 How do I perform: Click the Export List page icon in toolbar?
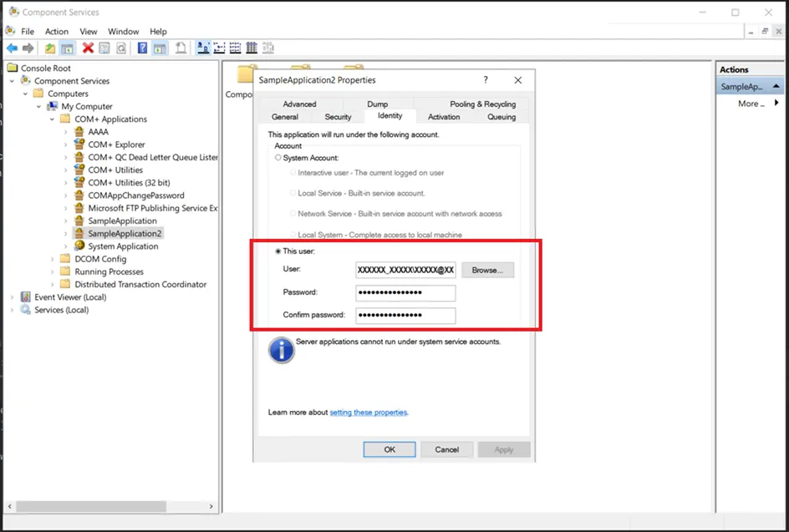click(x=181, y=48)
